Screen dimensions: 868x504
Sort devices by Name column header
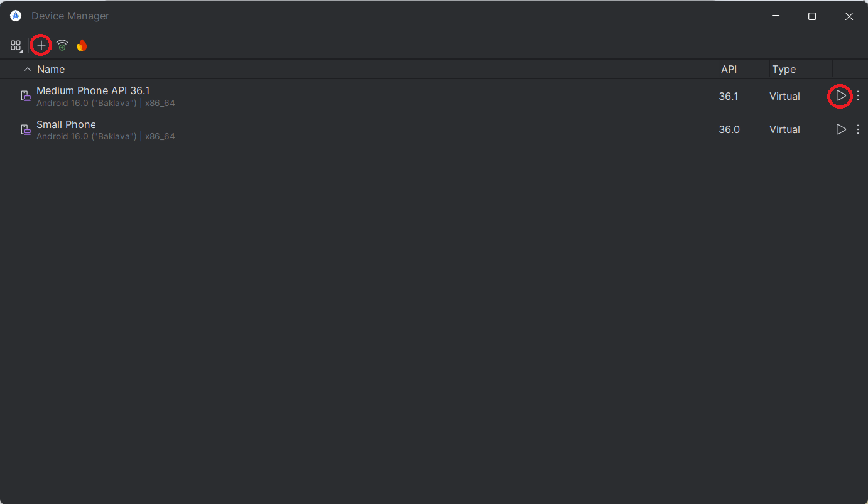tap(51, 69)
